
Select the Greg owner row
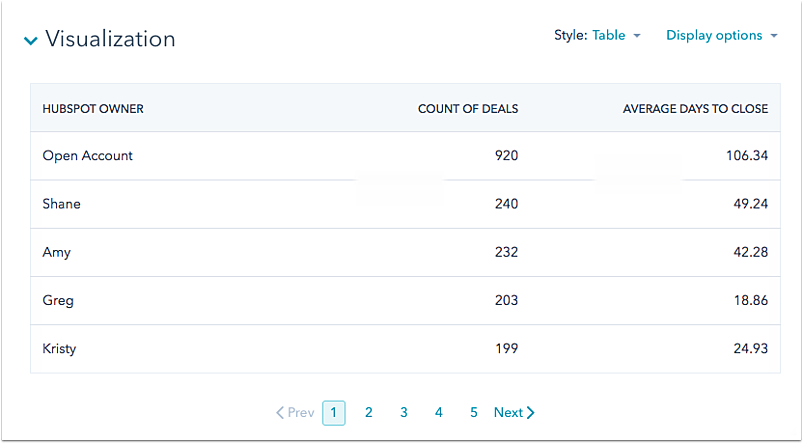pos(58,300)
